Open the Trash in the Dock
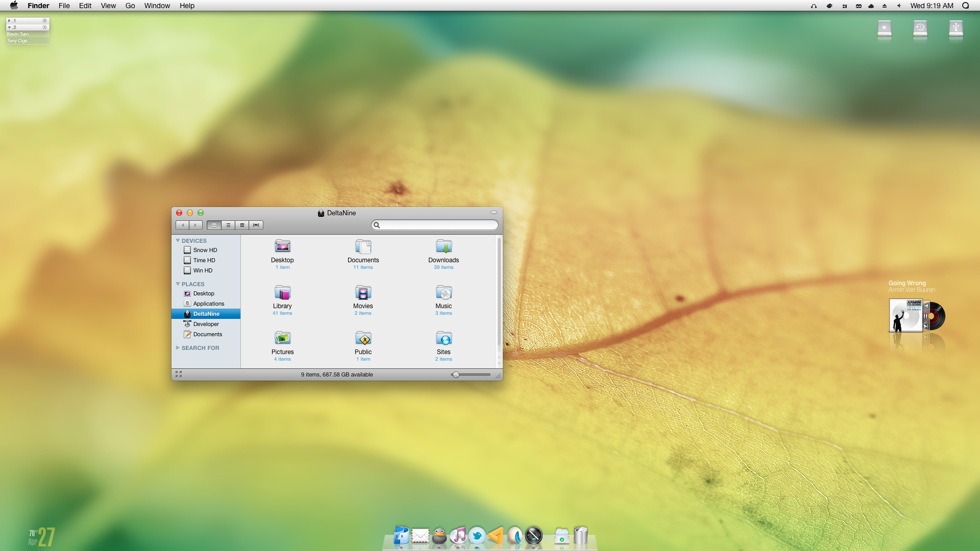 click(x=580, y=535)
